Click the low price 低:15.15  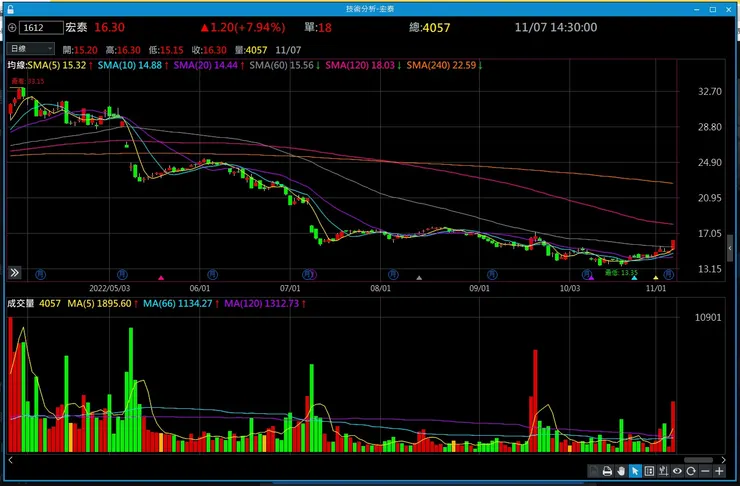(166, 50)
